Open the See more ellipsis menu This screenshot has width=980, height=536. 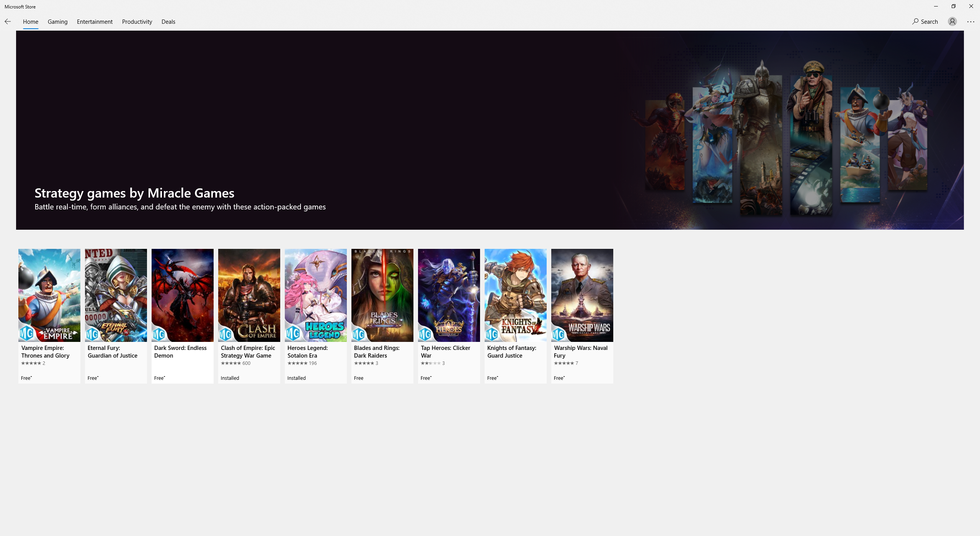(970, 21)
